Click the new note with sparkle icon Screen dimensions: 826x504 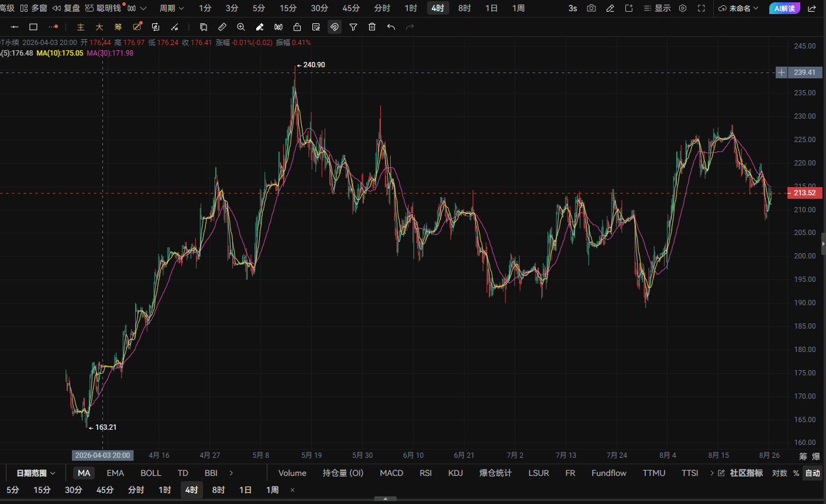click(x=629, y=8)
